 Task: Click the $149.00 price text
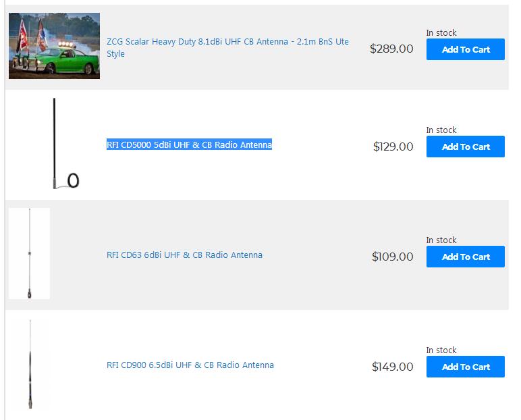(x=392, y=367)
